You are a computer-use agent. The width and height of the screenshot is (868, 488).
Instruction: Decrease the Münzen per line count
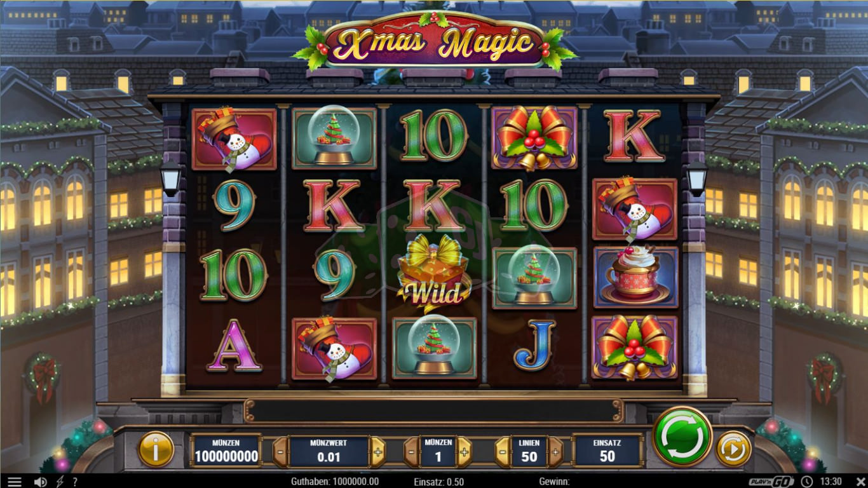click(x=411, y=452)
